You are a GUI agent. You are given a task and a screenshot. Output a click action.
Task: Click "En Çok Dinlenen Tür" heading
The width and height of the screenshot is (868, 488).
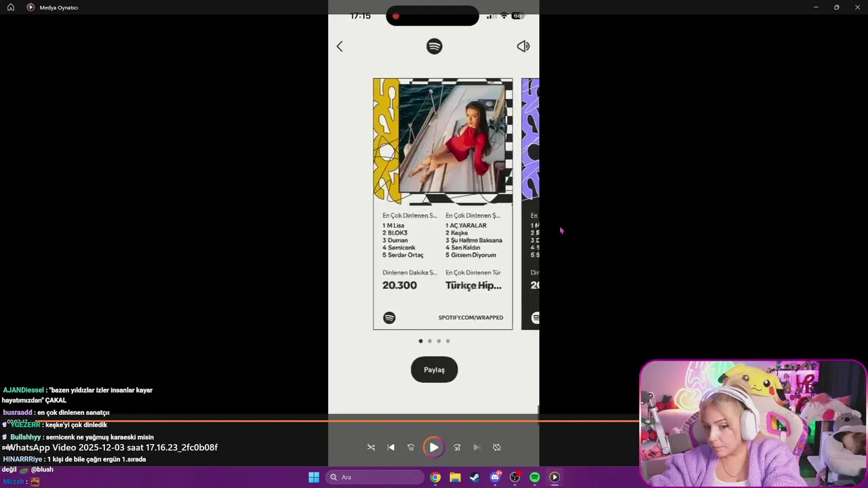[473, 272]
